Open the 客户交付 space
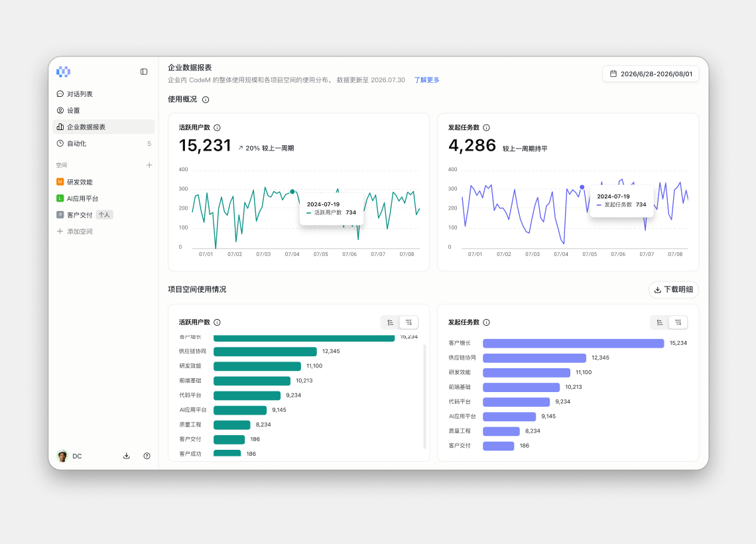This screenshot has height=544, width=756. pyautogui.click(x=103, y=215)
